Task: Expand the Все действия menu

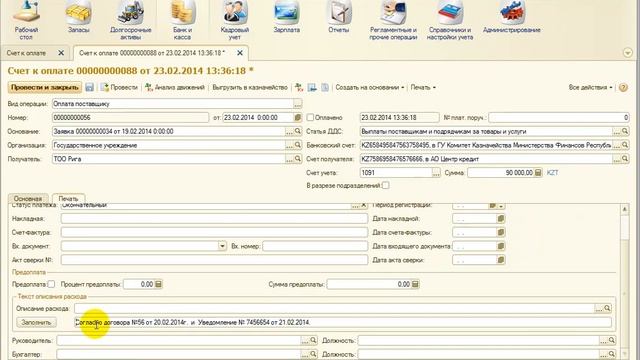Action: pyautogui.click(x=590, y=87)
